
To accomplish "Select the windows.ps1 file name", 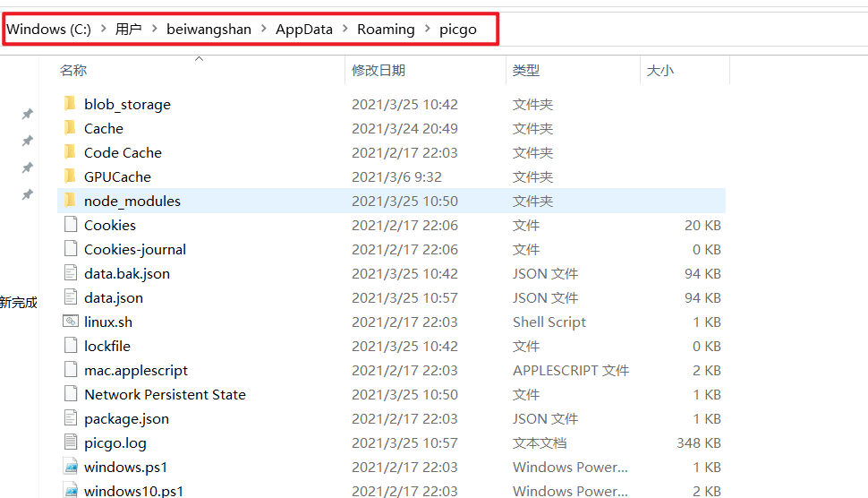I will pos(125,467).
